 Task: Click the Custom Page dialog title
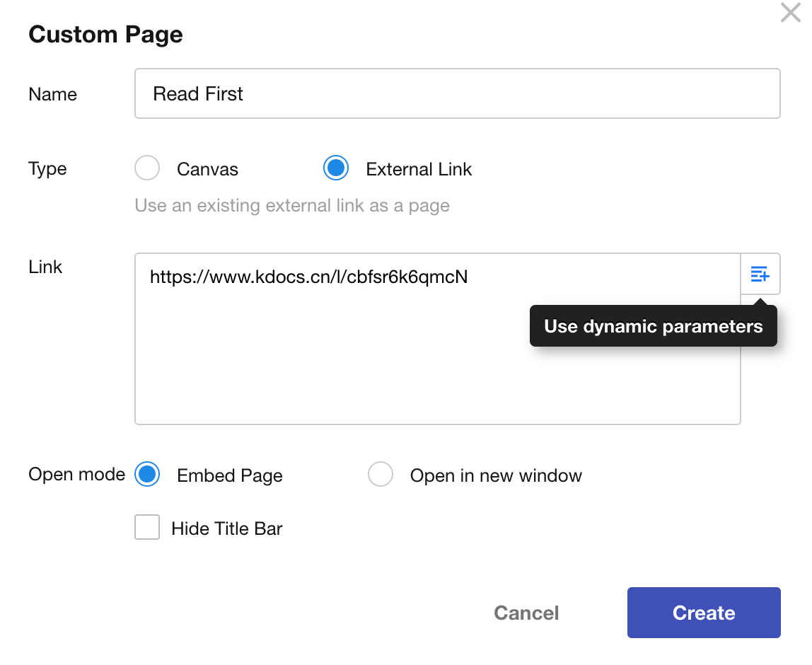[x=105, y=34]
